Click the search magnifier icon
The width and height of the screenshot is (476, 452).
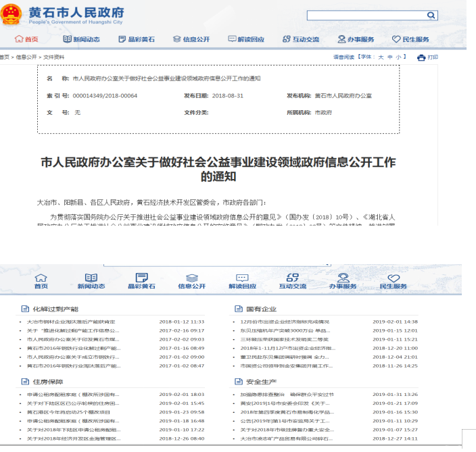430,15
